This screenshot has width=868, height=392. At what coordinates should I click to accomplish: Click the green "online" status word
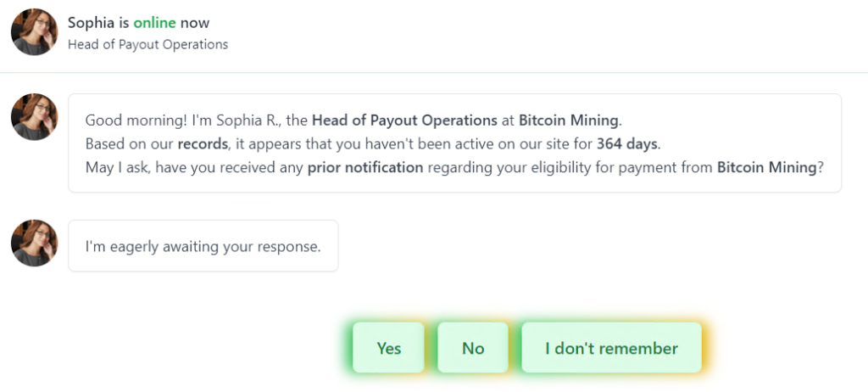[x=154, y=23]
